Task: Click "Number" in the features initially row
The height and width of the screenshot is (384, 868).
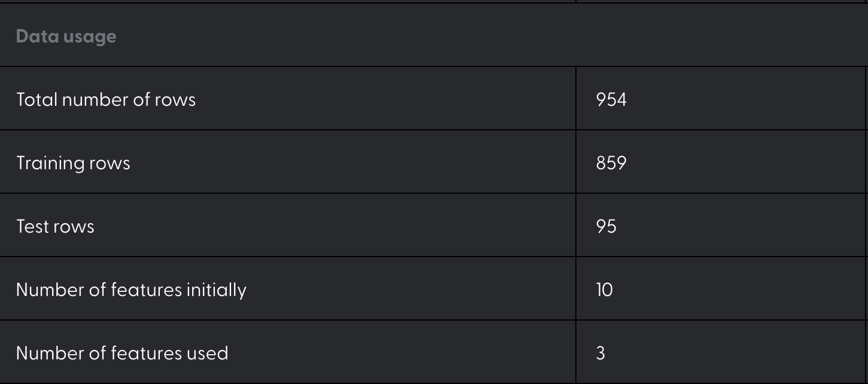Action: [x=50, y=290]
